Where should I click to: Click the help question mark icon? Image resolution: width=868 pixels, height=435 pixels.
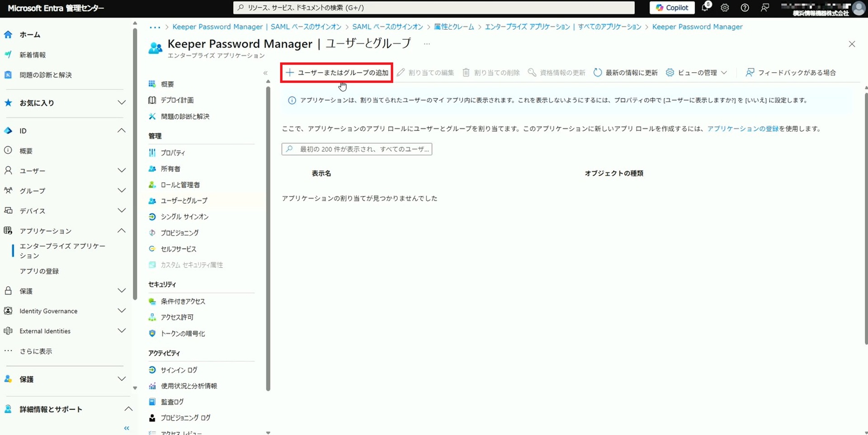(x=745, y=8)
